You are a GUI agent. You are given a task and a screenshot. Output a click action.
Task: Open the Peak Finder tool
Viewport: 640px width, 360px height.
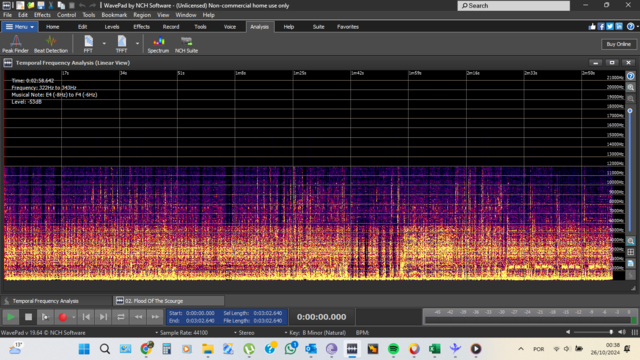point(16,44)
